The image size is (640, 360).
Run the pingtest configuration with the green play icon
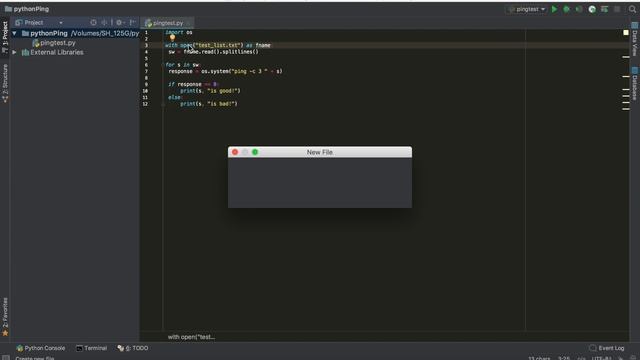[554, 9]
